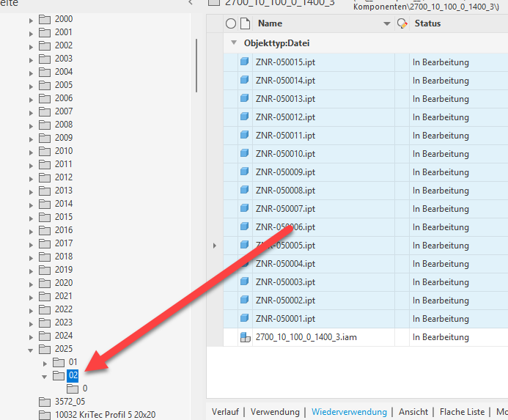This screenshot has height=420, width=508.
Task: Expand the 2000 folder node
Action: coord(31,20)
